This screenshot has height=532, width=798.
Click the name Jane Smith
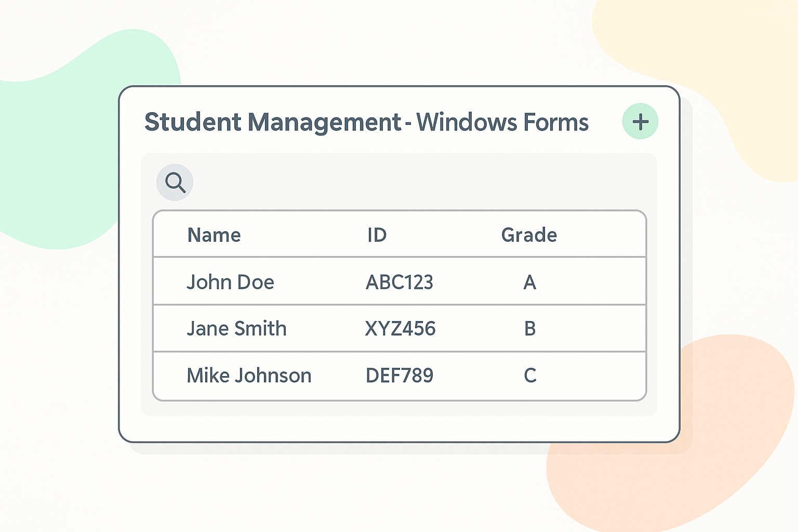click(237, 328)
